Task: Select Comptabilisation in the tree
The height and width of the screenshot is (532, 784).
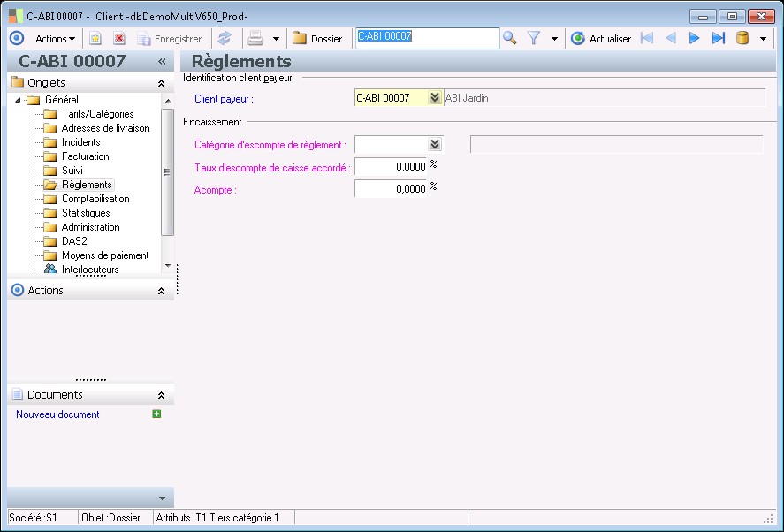Action: (x=95, y=199)
